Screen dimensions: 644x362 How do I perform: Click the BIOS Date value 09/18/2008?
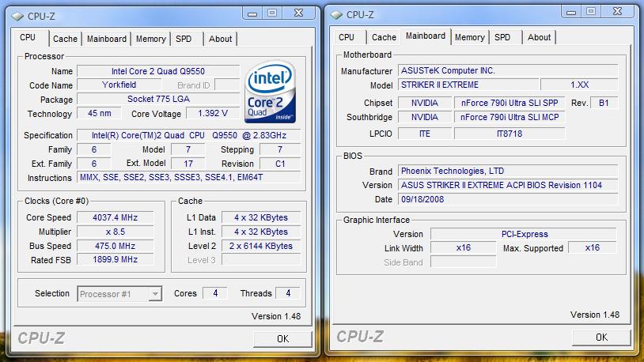click(508, 199)
